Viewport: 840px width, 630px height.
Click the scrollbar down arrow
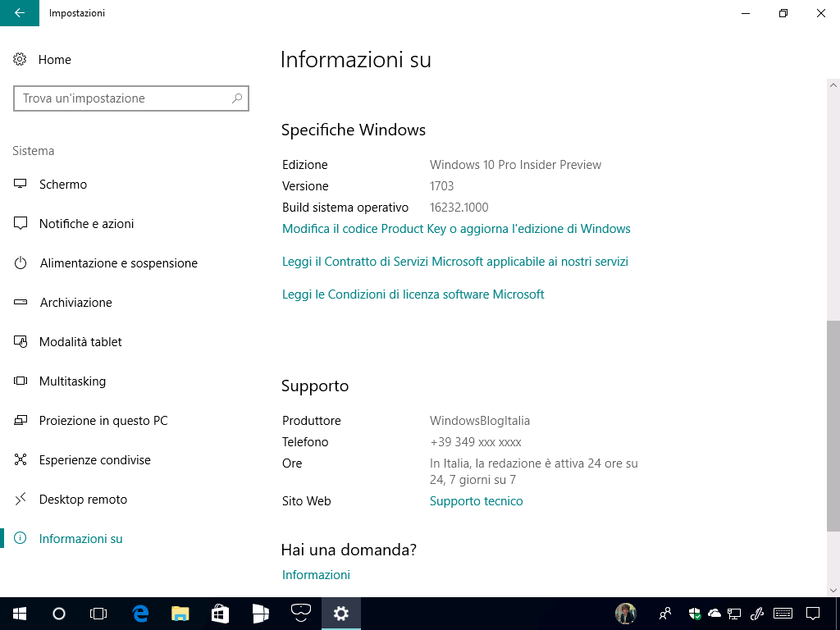click(833, 591)
